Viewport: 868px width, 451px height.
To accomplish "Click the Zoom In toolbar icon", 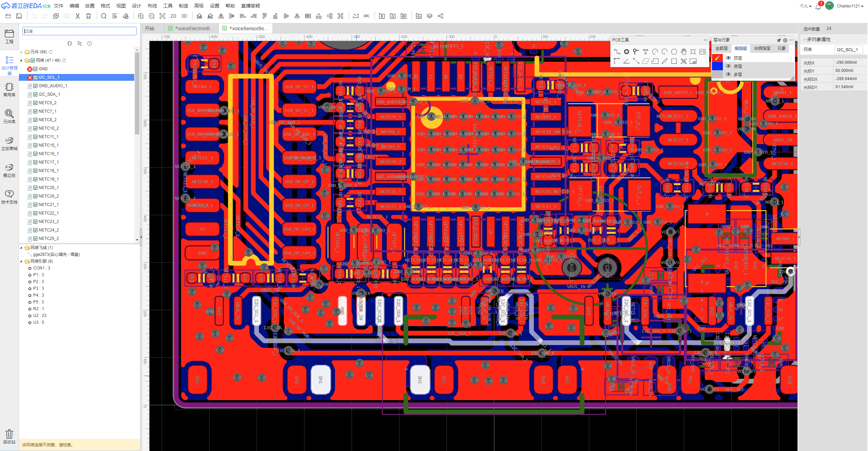I will 141,16.
